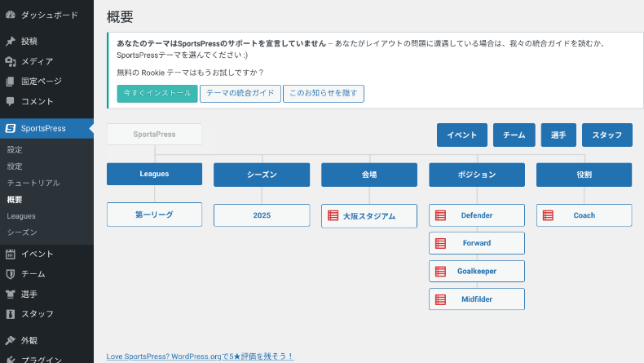
Task: Click the Players jersey icon
Action: [x=11, y=294]
